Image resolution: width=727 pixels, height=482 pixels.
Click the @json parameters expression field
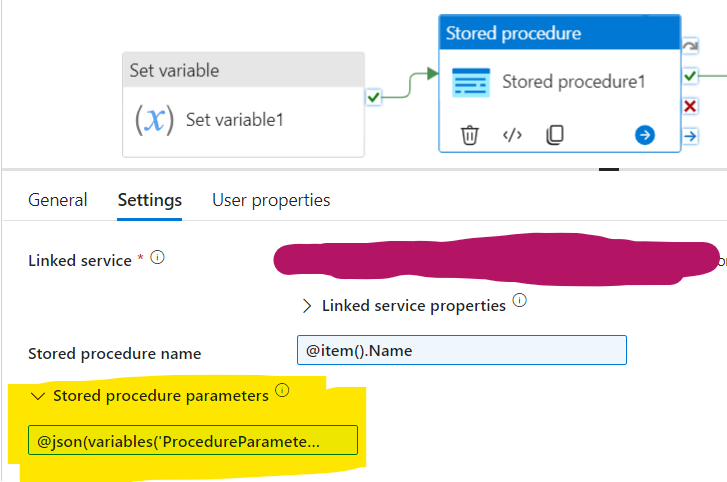point(192,440)
